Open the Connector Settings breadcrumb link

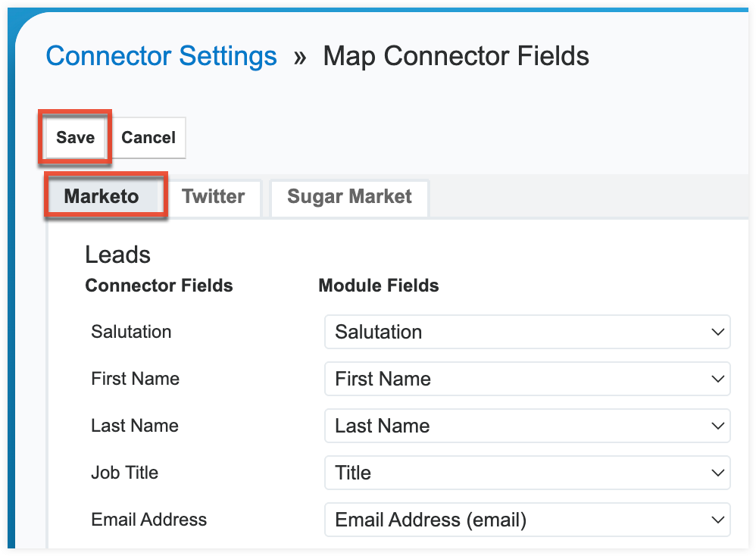(x=161, y=55)
